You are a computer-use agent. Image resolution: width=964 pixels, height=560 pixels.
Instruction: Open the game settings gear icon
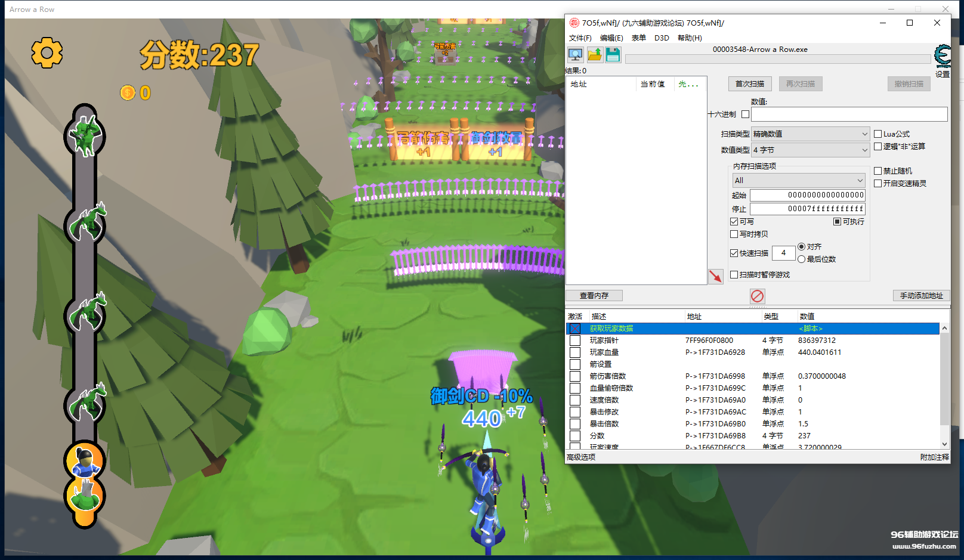tap(47, 53)
